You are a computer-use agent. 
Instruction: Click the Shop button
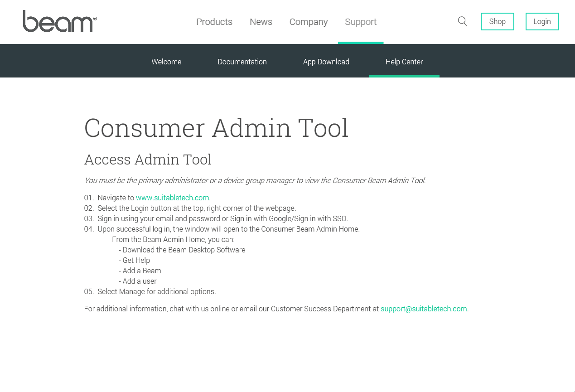498,21
